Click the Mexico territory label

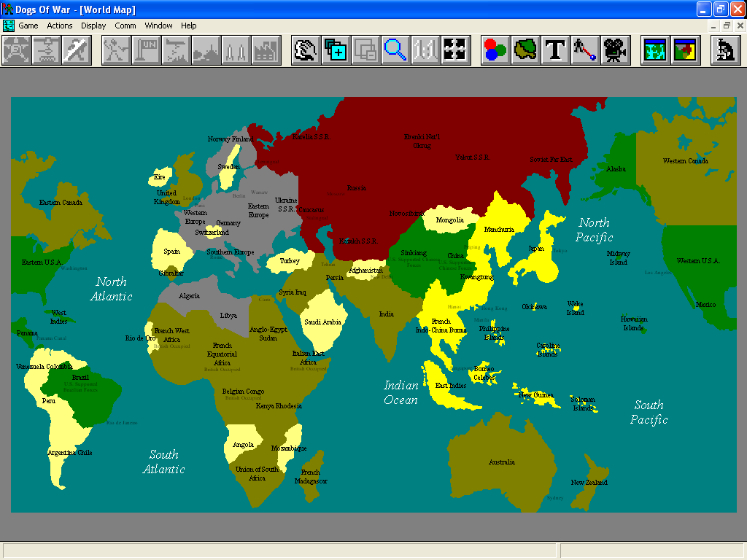click(705, 305)
